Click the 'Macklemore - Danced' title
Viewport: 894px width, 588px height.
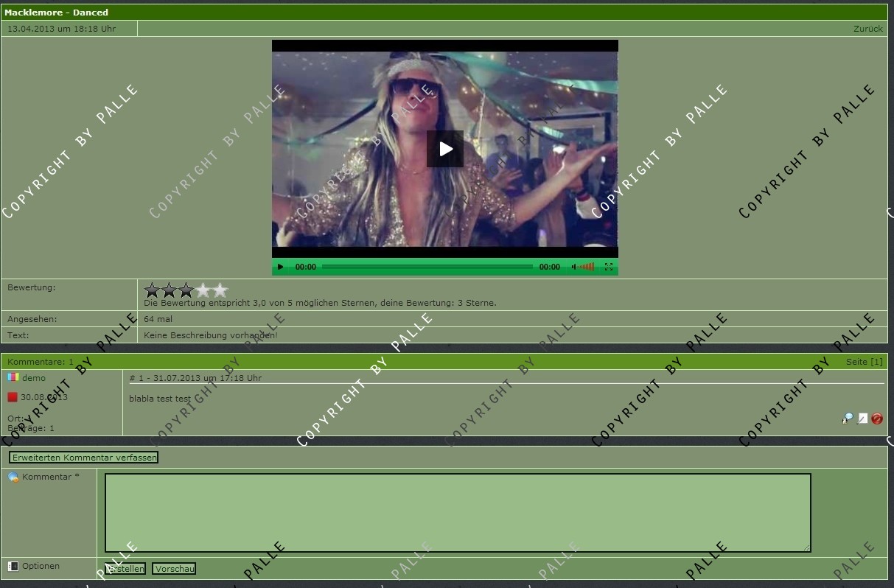56,13
